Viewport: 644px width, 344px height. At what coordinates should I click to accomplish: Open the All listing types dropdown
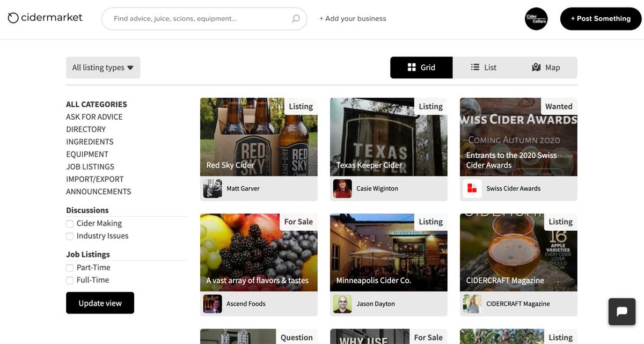(103, 67)
